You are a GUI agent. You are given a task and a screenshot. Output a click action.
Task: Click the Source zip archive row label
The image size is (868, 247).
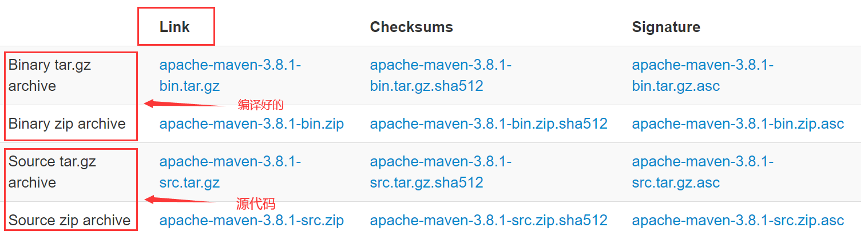[x=69, y=220]
